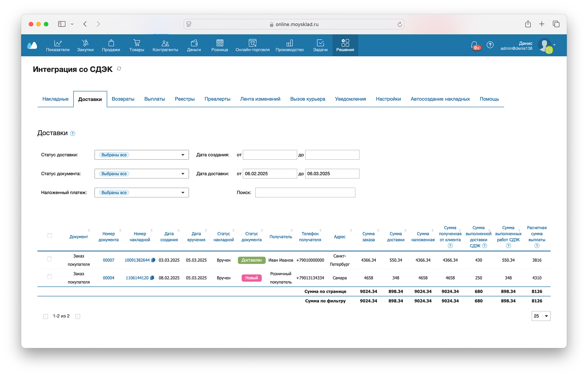The width and height of the screenshot is (588, 376).
Task: Select all rows with header checkbox
Action: (x=49, y=236)
